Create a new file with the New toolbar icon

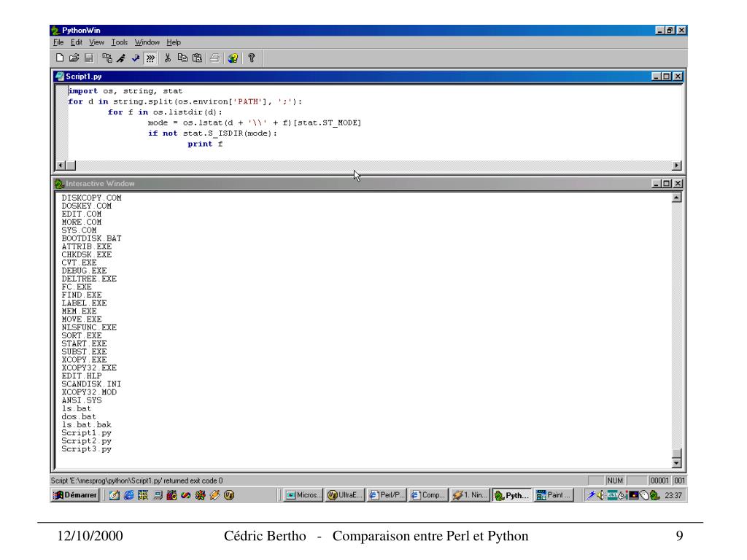pos(60,58)
